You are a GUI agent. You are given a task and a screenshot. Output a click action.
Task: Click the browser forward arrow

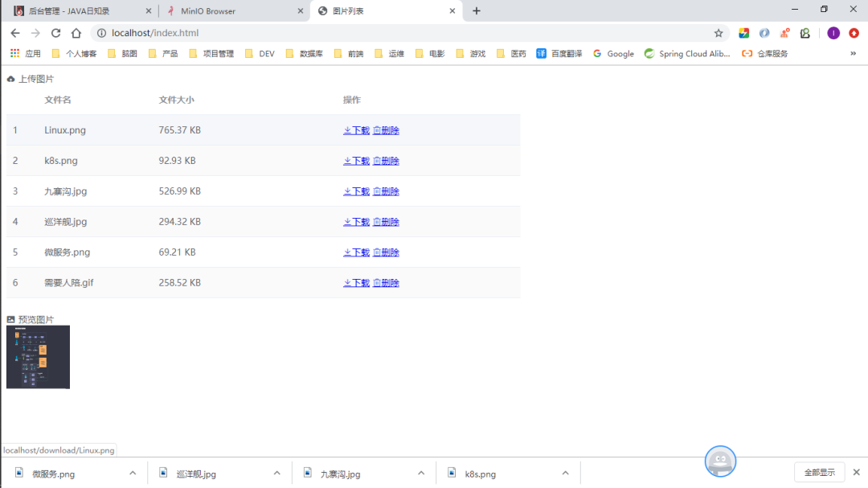(x=35, y=33)
